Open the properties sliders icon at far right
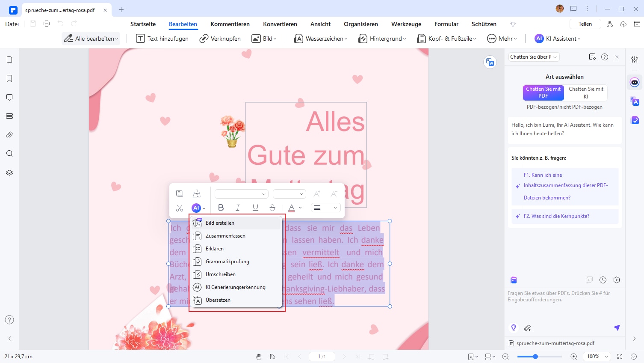 [635, 60]
